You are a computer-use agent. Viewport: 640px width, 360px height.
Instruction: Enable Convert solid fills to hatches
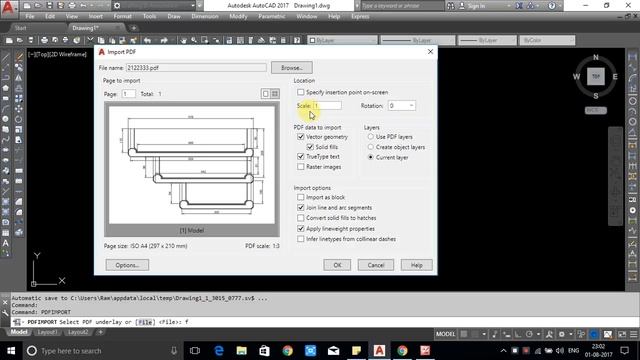coord(301,218)
